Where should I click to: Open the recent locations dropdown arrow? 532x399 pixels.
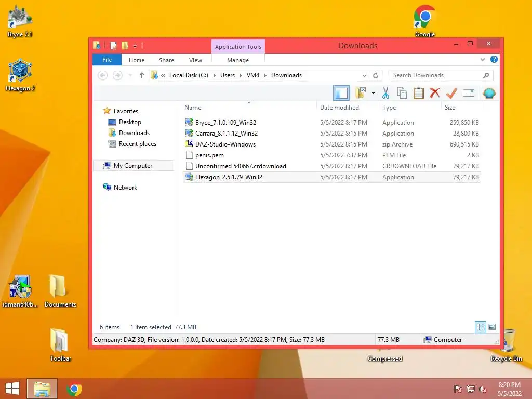(130, 75)
